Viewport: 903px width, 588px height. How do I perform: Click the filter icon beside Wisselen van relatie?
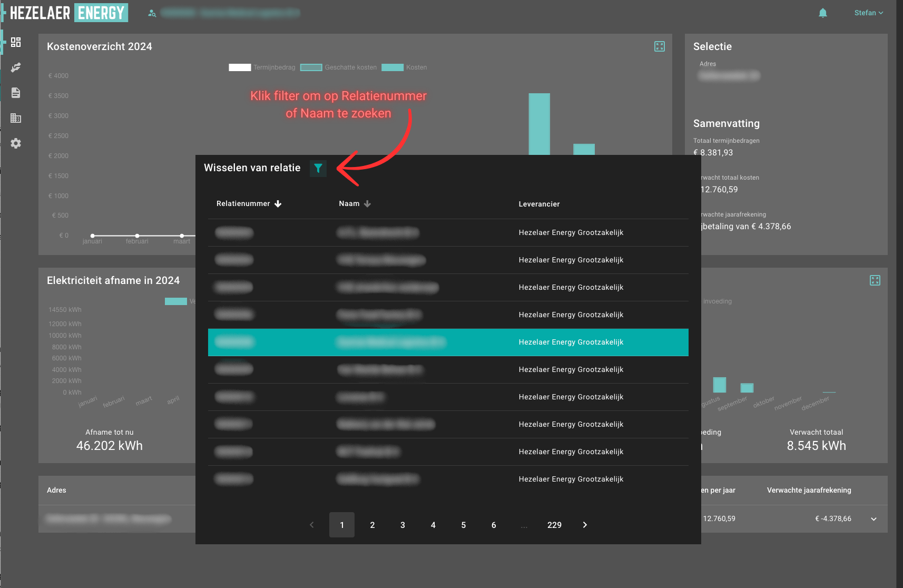click(x=318, y=168)
